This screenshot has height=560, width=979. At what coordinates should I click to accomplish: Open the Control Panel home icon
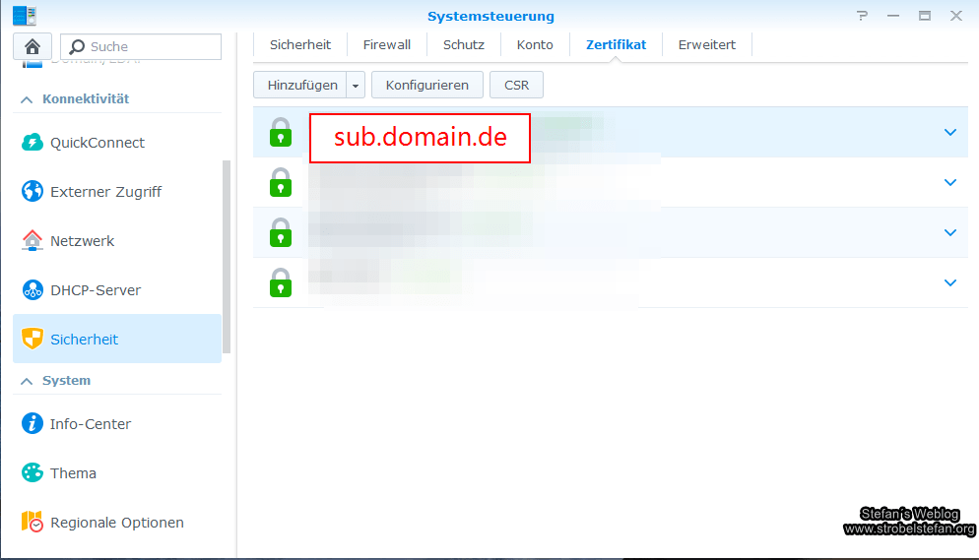pos(33,47)
